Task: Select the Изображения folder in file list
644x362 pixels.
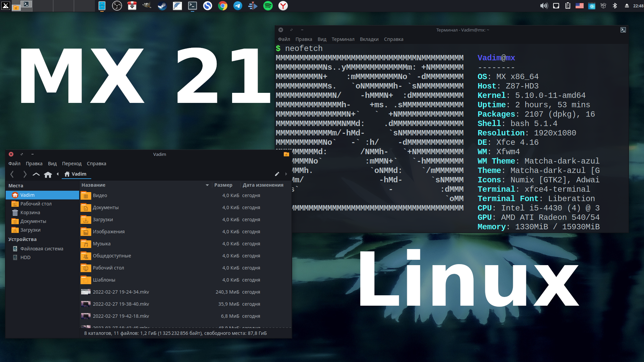Action: click(x=185, y=232)
